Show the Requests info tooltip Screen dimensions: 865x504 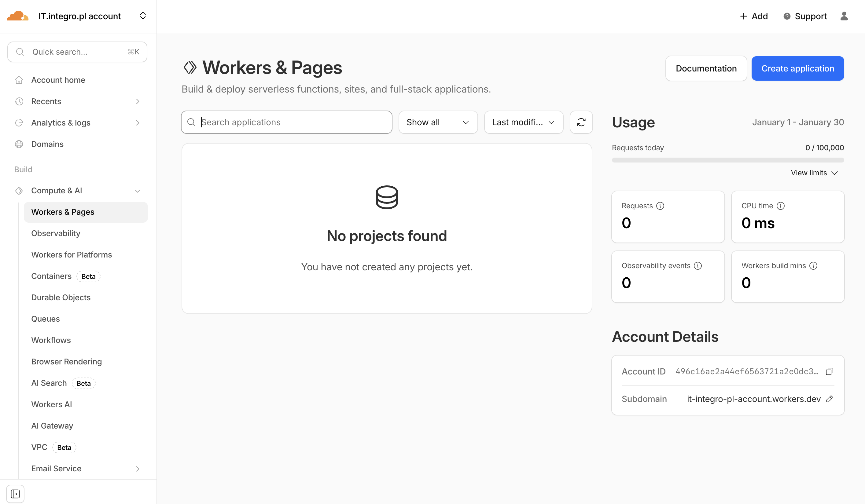[x=660, y=206]
